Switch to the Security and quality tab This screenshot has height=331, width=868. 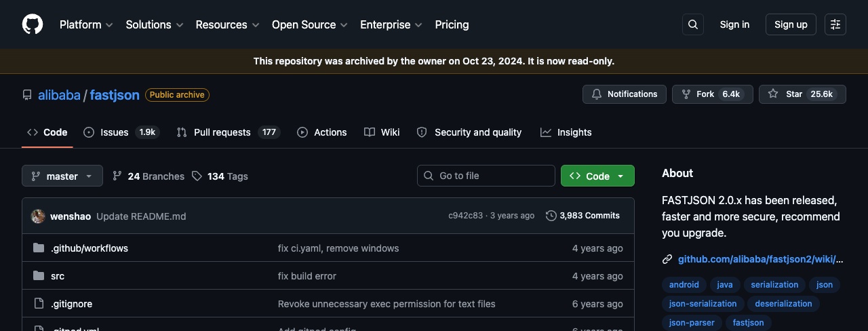coord(469,132)
